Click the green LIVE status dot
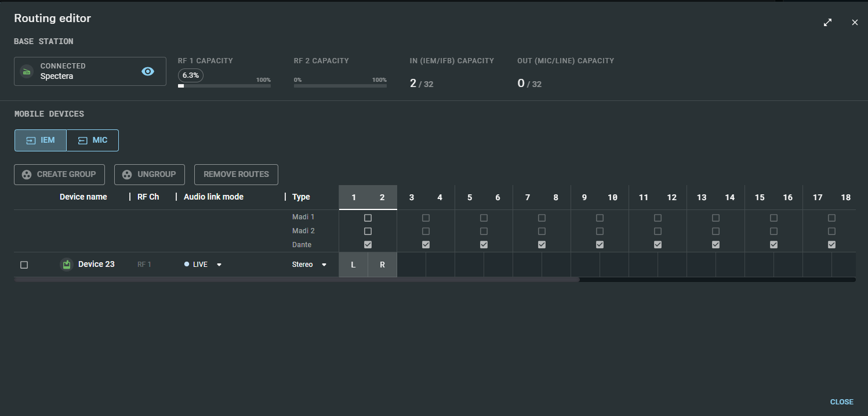The width and height of the screenshot is (868, 416). point(187,264)
